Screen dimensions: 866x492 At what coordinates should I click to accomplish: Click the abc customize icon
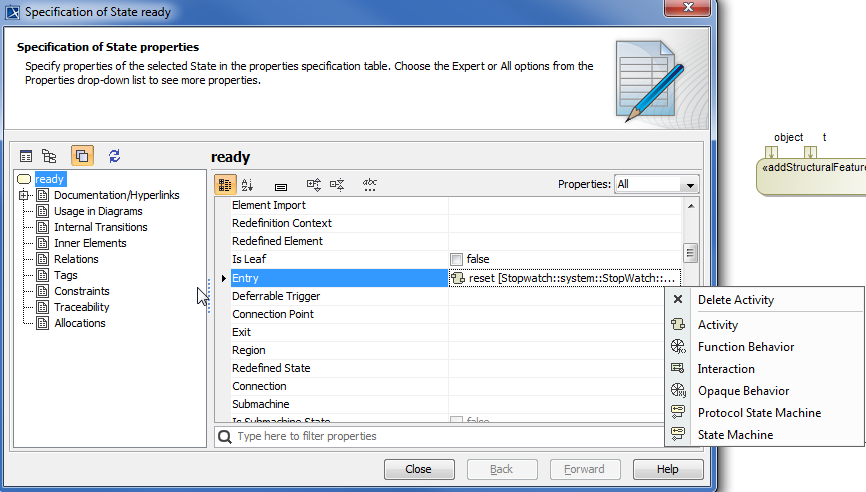(369, 184)
